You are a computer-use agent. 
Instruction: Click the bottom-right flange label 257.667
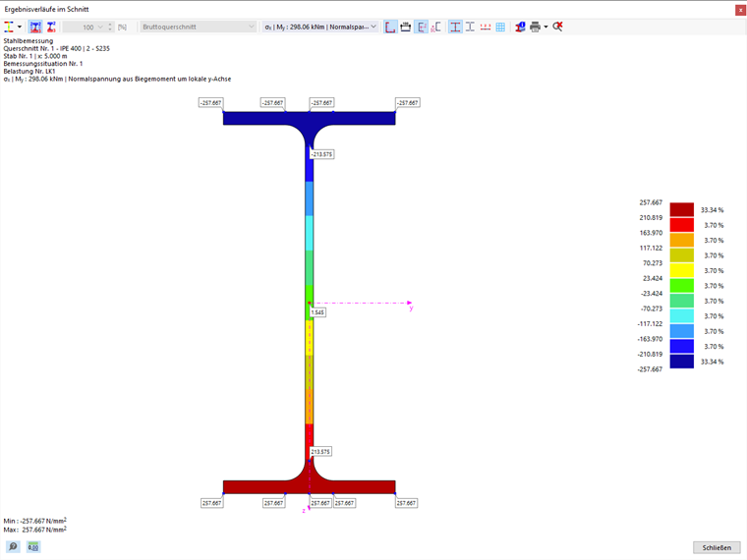(x=406, y=503)
